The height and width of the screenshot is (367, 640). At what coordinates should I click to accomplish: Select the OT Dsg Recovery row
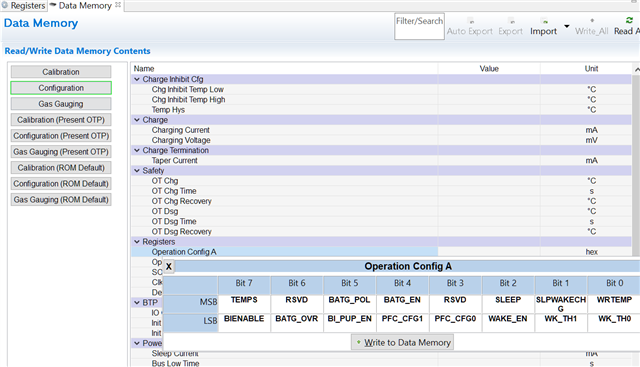(381, 231)
